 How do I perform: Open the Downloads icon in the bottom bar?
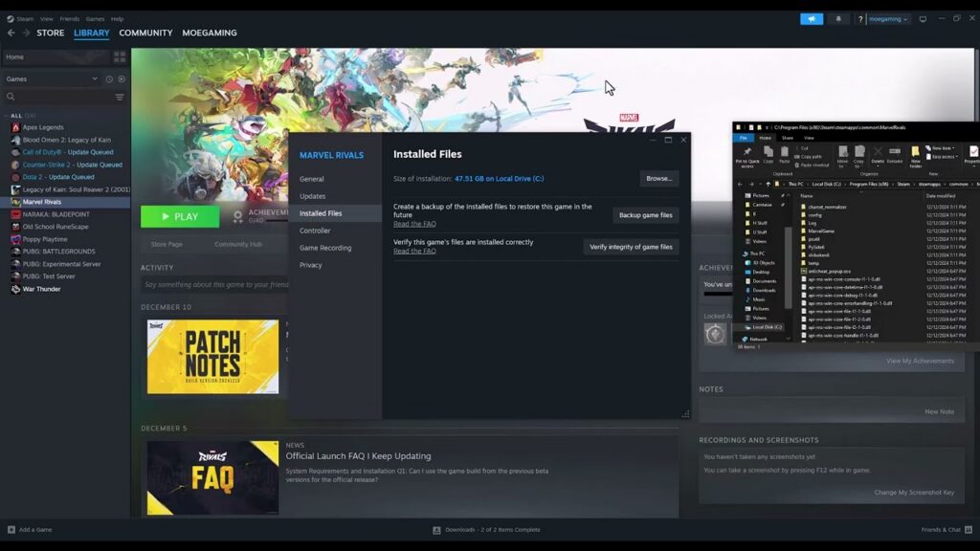click(436, 530)
